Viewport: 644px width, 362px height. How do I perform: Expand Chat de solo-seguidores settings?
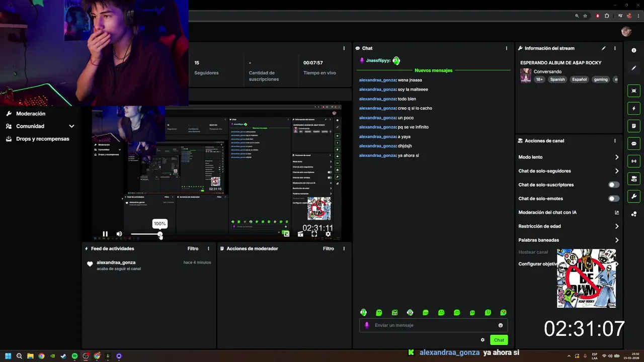569,171
